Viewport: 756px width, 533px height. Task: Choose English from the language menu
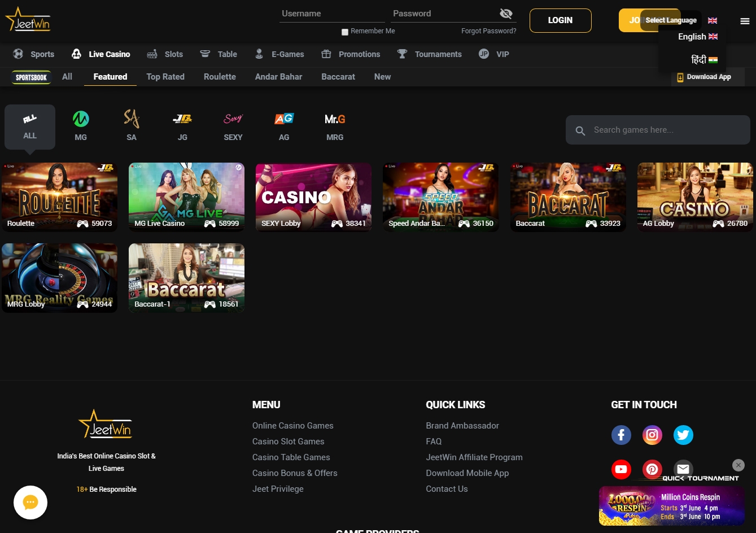(x=697, y=37)
